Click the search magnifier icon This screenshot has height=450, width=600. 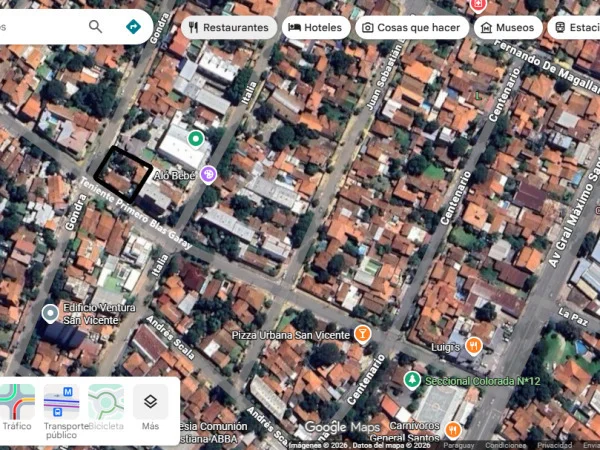click(x=95, y=27)
